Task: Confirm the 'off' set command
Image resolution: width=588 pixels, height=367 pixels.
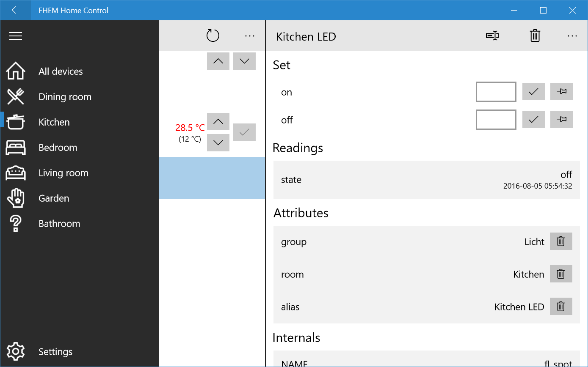Action: pyautogui.click(x=533, y=119)
